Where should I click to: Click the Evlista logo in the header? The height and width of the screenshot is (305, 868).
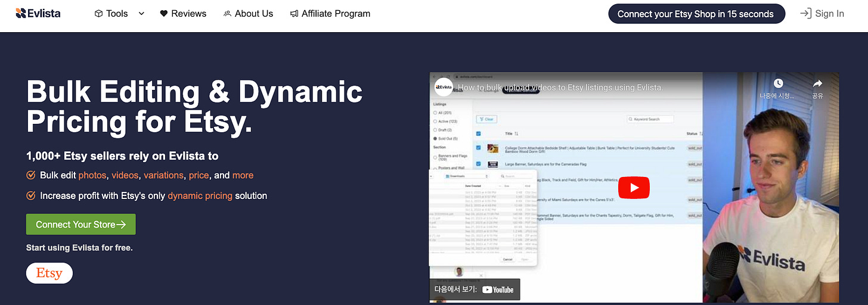(38, 13)
